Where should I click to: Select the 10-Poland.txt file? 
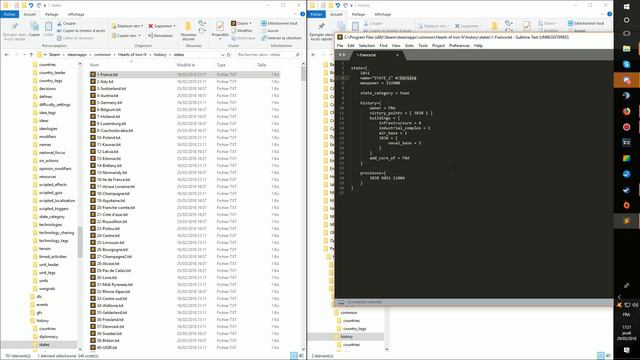[184, 138]
